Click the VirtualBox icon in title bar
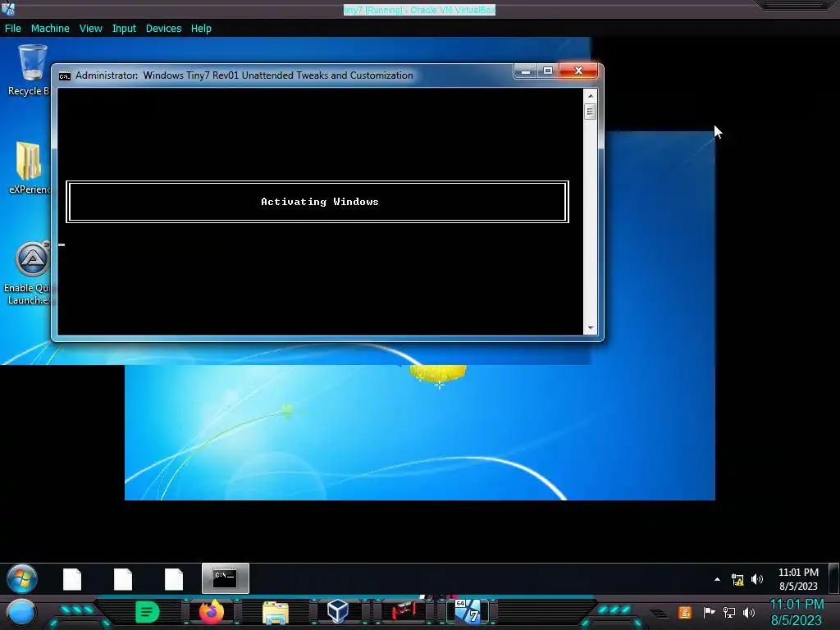Image resolution: width=840 pixels, height=630 pixels. (x=8, y=8)
